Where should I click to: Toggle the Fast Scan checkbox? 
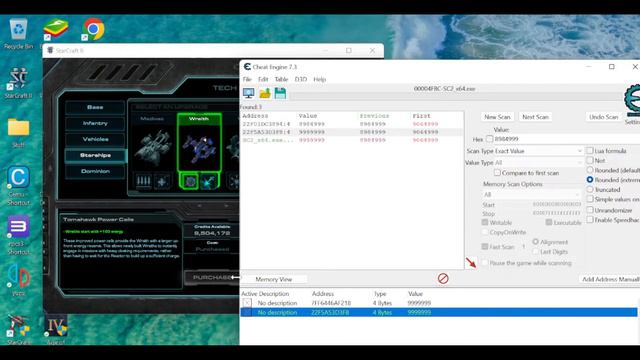[485, 247]
